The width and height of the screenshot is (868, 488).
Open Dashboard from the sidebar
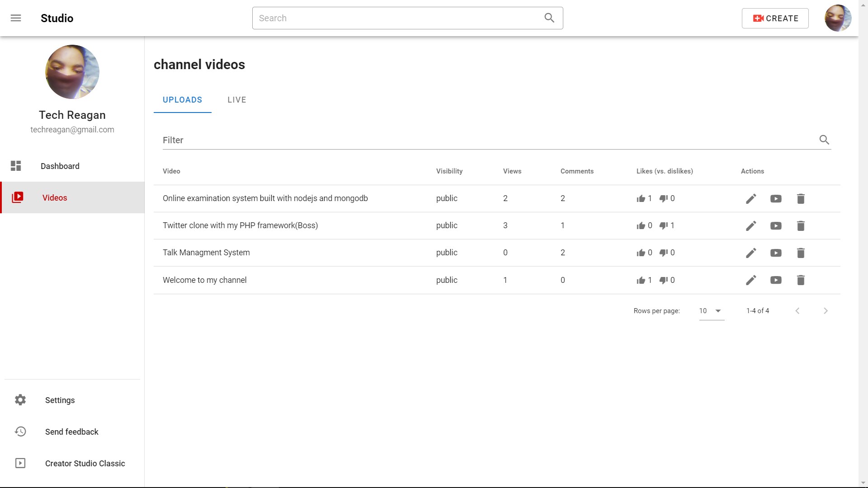tap(60, 166)
